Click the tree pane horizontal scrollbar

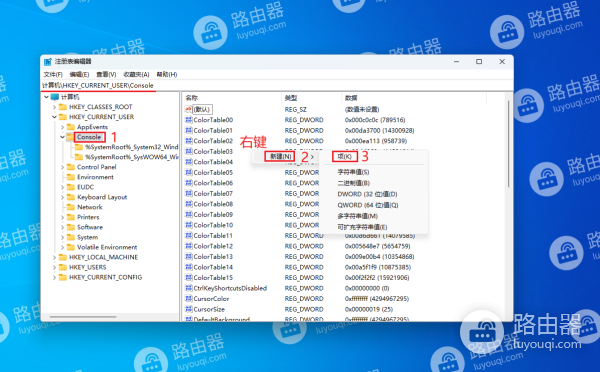(x=83, y=317)
